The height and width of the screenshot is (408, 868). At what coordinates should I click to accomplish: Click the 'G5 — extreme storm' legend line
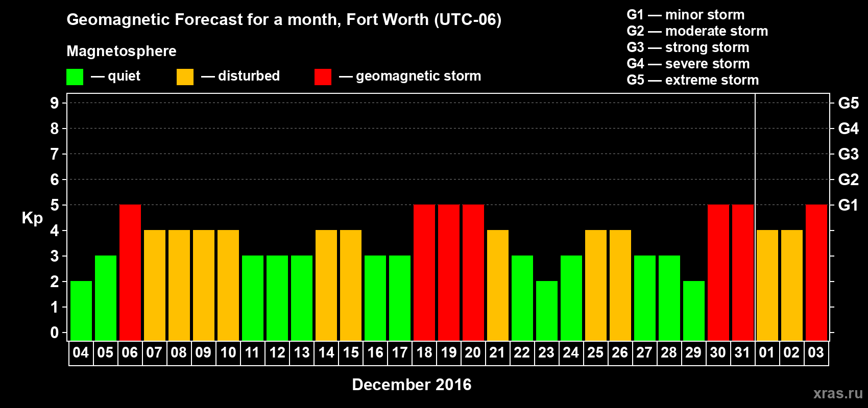click(x=693, y=80)
